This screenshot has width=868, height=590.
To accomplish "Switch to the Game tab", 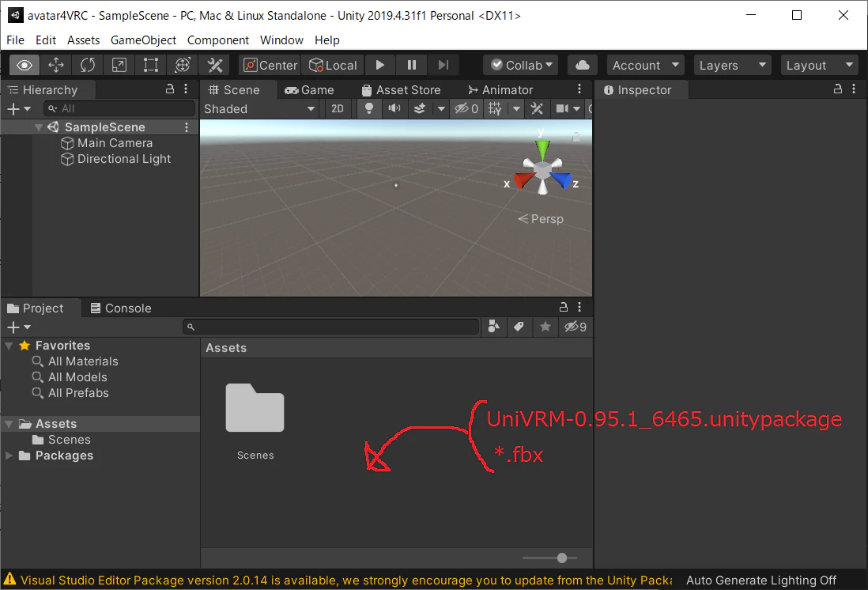I will coord(309,89).
